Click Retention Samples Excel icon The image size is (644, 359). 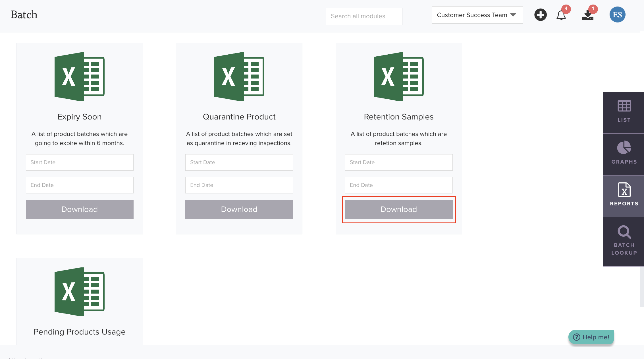point(398,77)
